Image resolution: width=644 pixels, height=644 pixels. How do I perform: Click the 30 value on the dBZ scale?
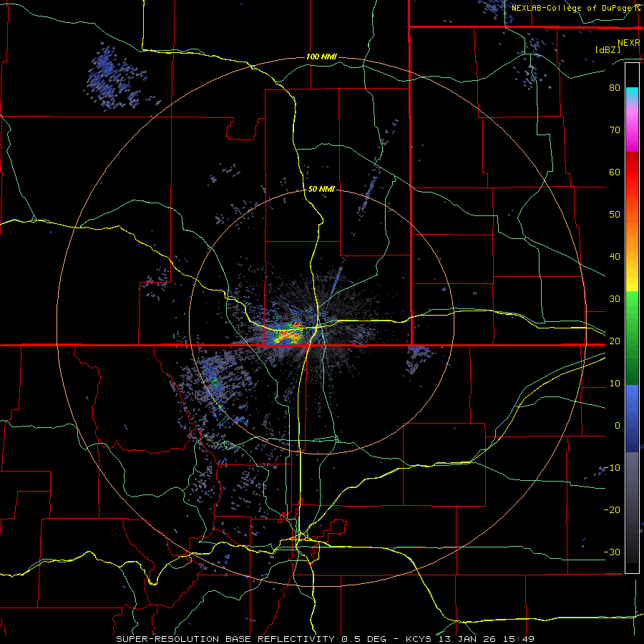point(615,298)
